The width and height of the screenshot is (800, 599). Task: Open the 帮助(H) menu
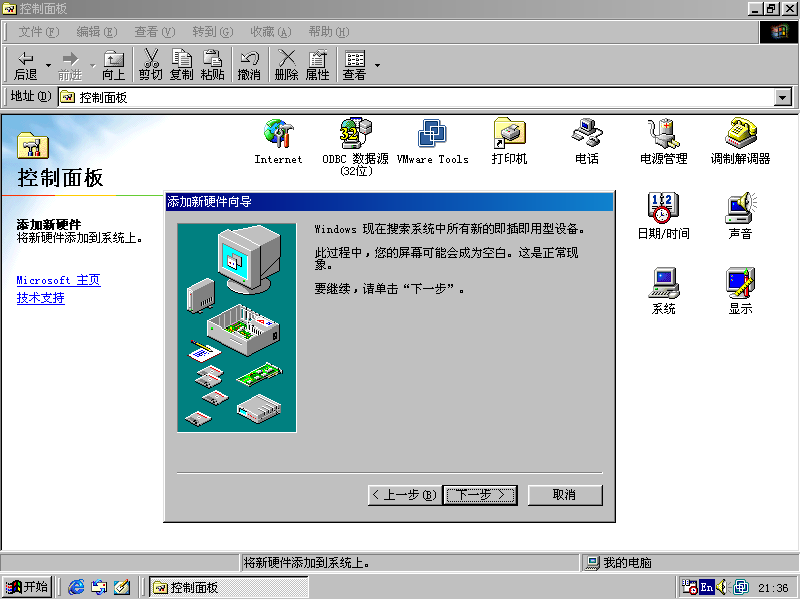pyautogui.click(x=329, y=32)
